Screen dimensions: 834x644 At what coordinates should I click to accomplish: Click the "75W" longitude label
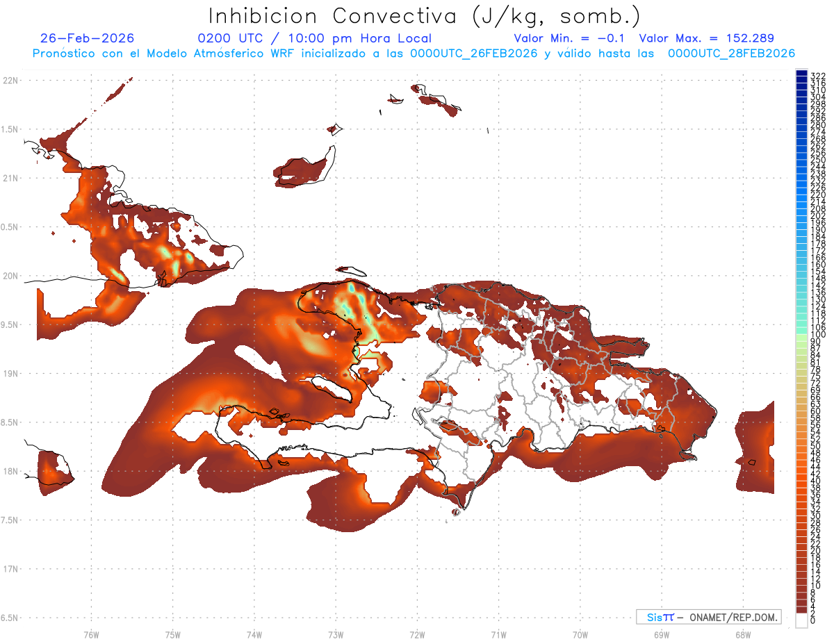172,634
